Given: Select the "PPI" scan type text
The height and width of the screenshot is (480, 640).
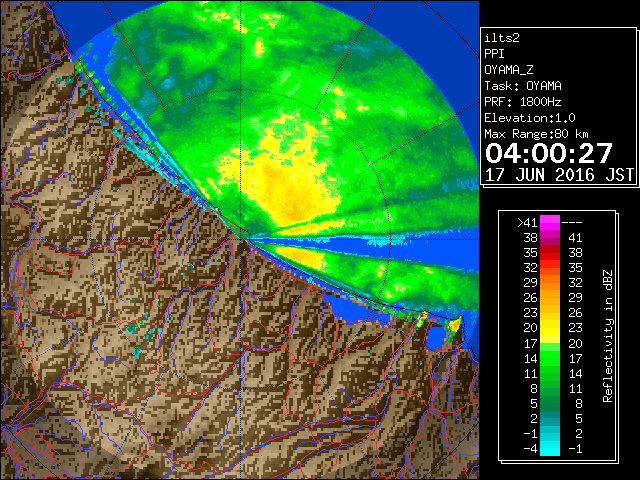Looking at the screenshot, I should pyautogui.click(x=494, y=54).
